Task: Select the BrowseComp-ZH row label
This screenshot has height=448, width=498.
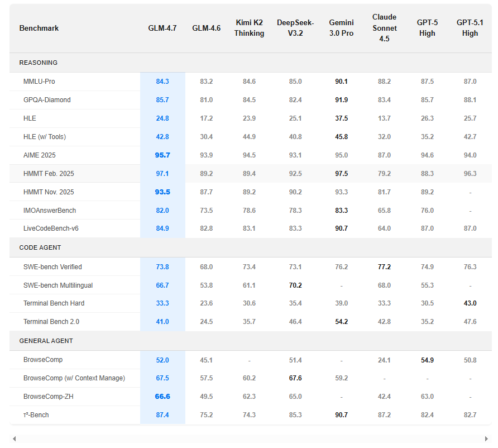Action: 49,397
